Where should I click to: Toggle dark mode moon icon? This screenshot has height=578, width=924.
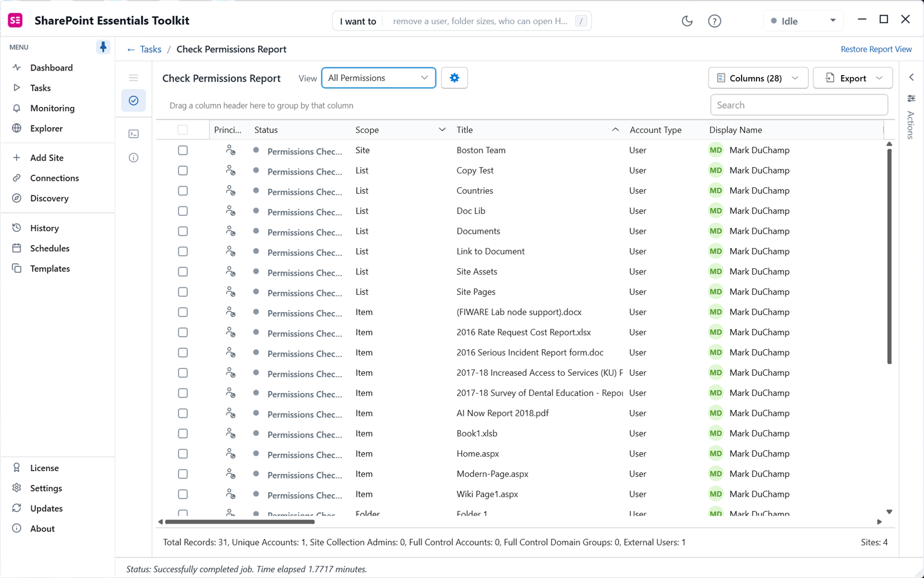click(x=687, y=21)
